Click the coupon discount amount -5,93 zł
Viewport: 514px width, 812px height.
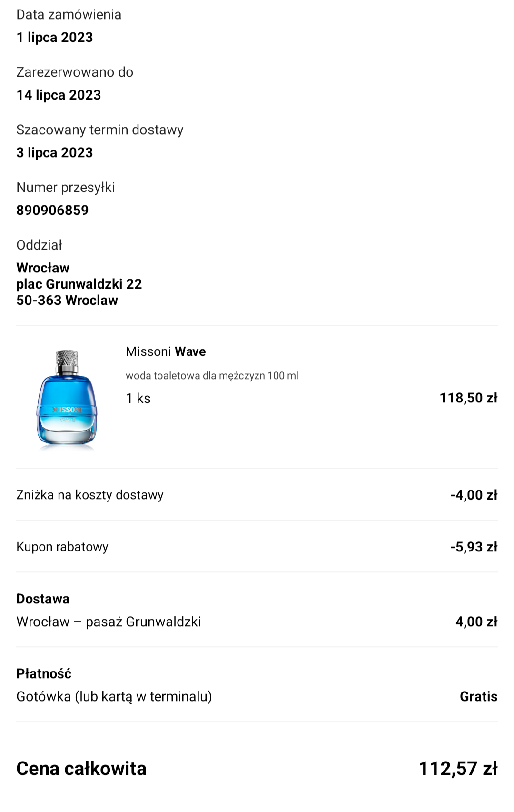[474, 547]
